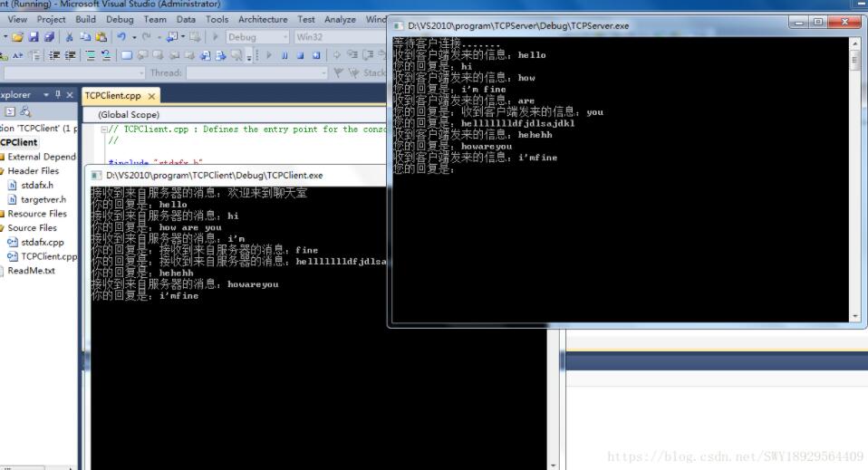Select stdafx.cpp in Solution Explorer

tap(42, 242)
